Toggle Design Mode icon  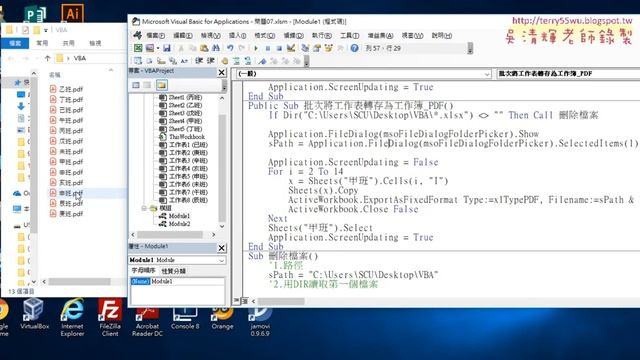pyautogui.click(x=291, y=48)
